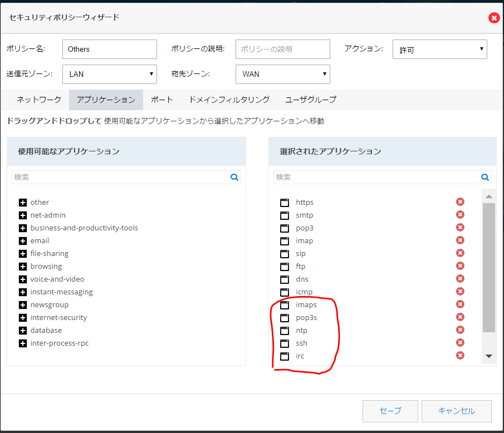Viewport: 504px width, 433px height.
Task: Click the セーブ button
Action: 390,411
